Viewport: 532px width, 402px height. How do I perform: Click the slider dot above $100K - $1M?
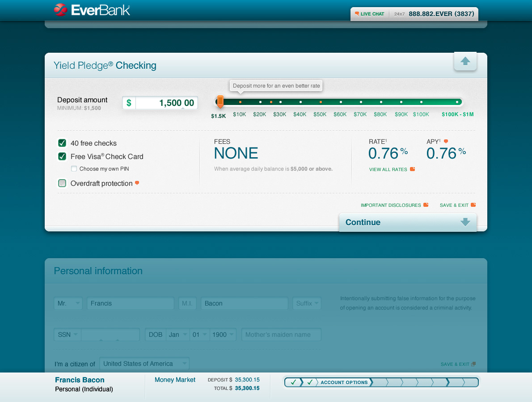click(x=457, y=102)
